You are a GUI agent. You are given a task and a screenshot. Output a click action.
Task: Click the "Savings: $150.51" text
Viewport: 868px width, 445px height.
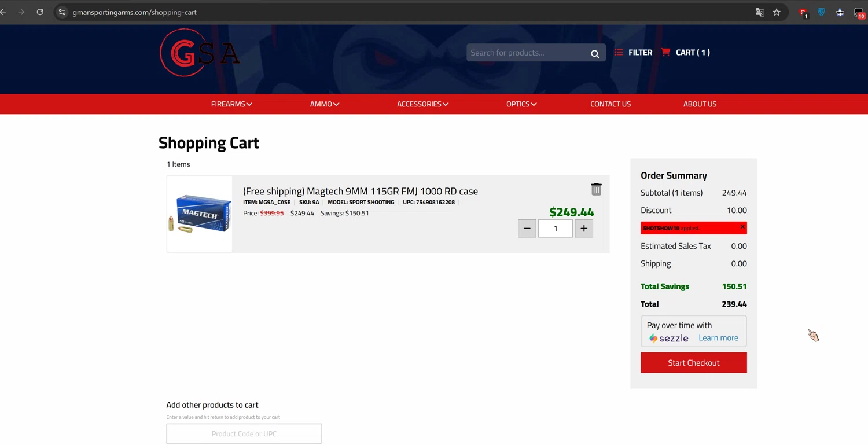[345, 213]
